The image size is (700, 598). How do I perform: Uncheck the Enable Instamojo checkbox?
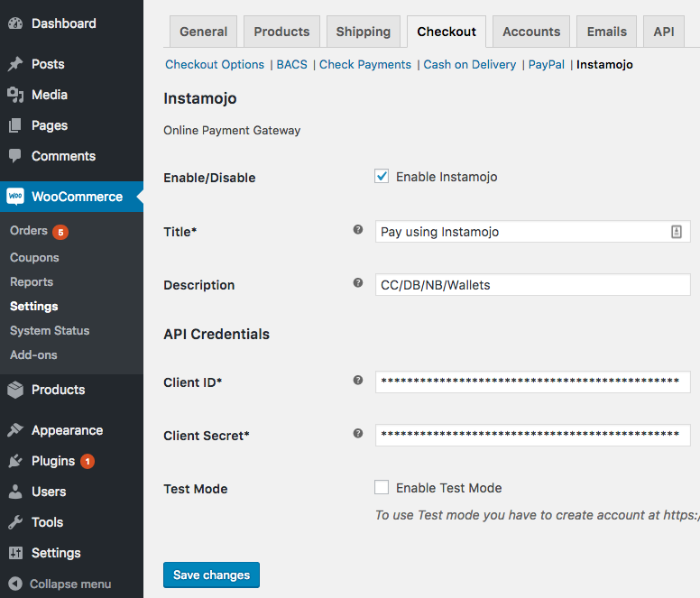click(x=382, y=177)
